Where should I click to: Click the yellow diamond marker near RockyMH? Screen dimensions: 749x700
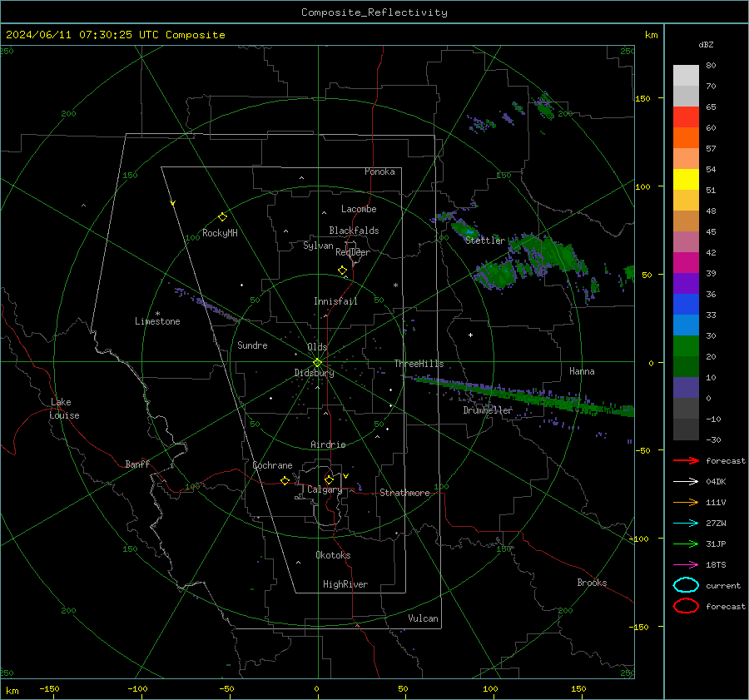[x=222, y=217]
